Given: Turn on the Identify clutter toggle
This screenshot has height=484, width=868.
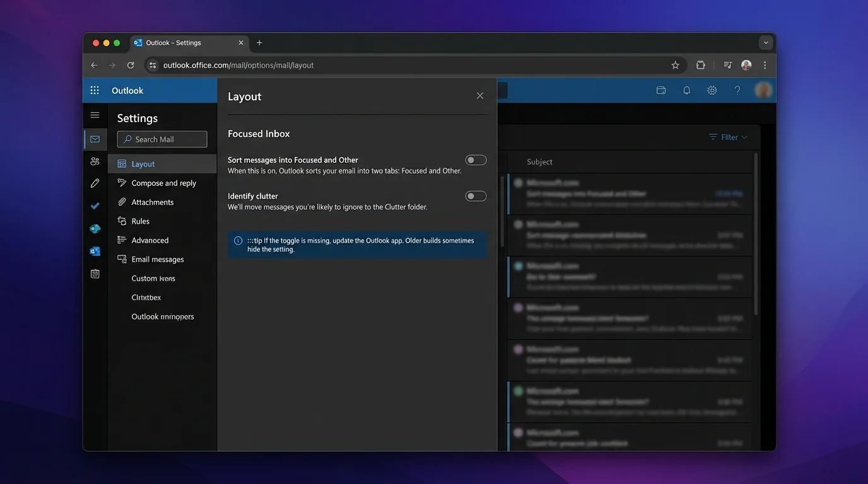Looking at the screenshot, I should coord(476,195).
